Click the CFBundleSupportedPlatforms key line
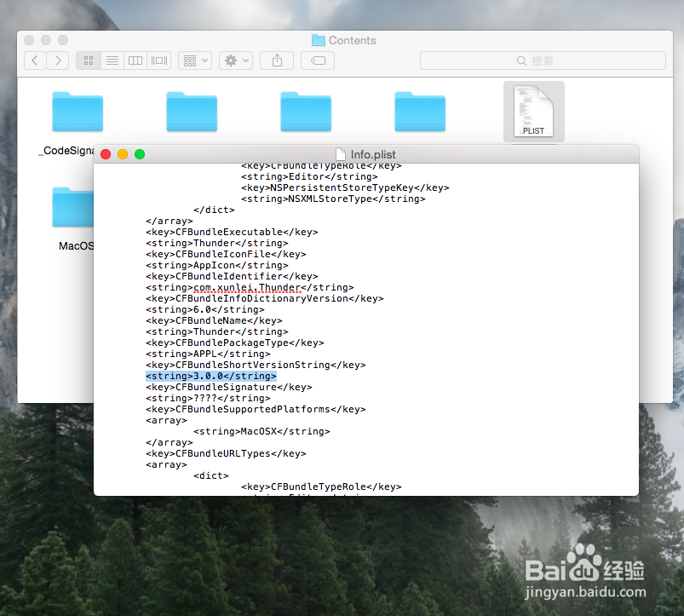Screen dimensions: 684x616 pyautogui.click(x=256, y=409)
